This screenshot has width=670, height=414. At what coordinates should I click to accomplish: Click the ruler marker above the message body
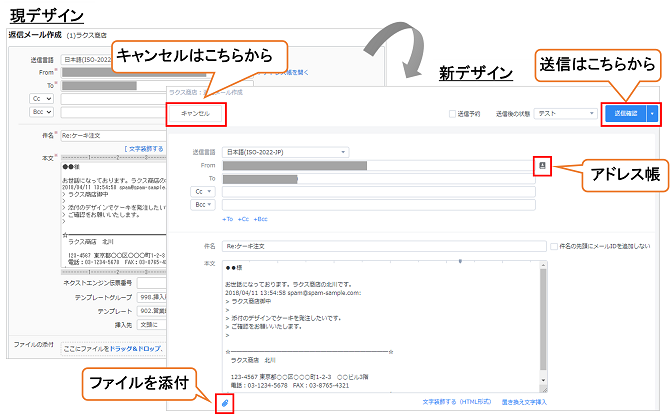(x=460, y=261)
